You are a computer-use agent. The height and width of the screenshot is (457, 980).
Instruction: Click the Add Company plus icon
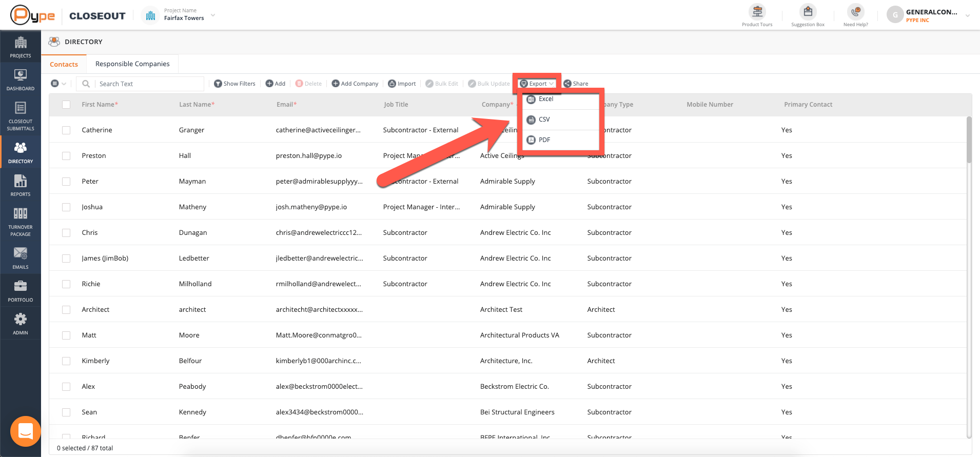point(336,84)
